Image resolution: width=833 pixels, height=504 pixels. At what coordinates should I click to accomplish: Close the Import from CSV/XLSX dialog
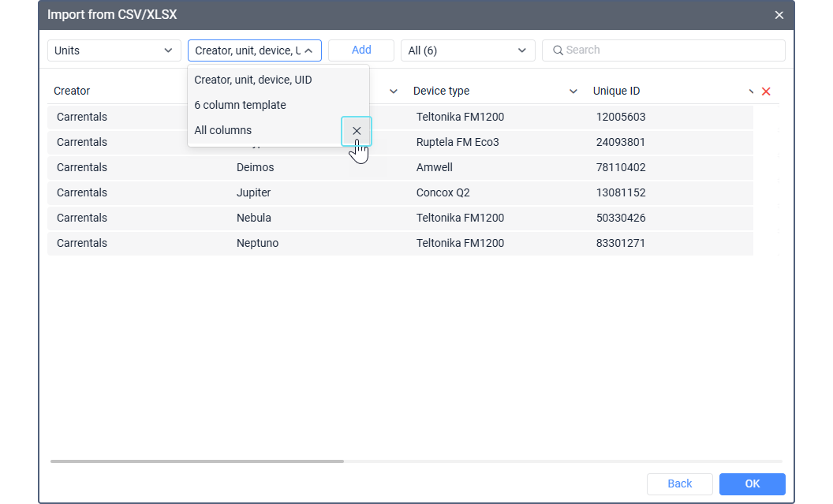pyautogui.click(x=779, y=15)
